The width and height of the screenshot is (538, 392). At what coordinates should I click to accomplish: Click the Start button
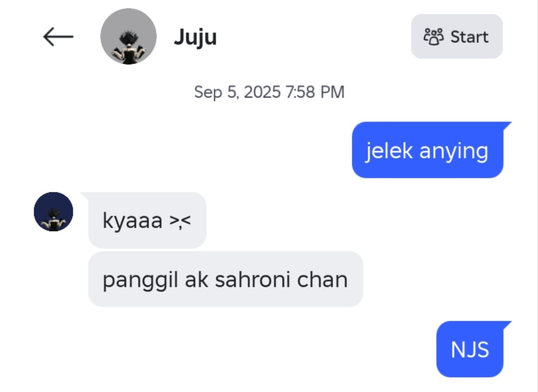(x=457, y=36)
